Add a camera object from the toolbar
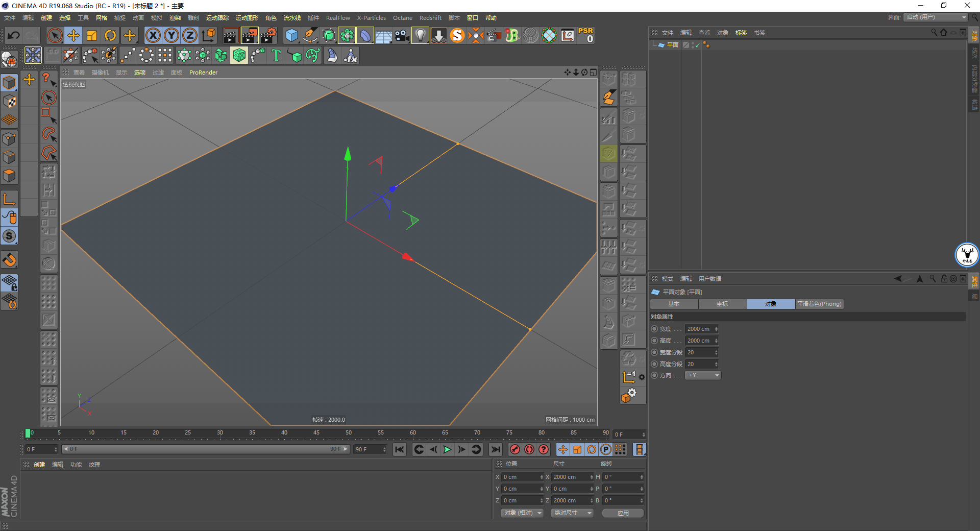Viewport: 980px width, 531px height. (402, 35)
